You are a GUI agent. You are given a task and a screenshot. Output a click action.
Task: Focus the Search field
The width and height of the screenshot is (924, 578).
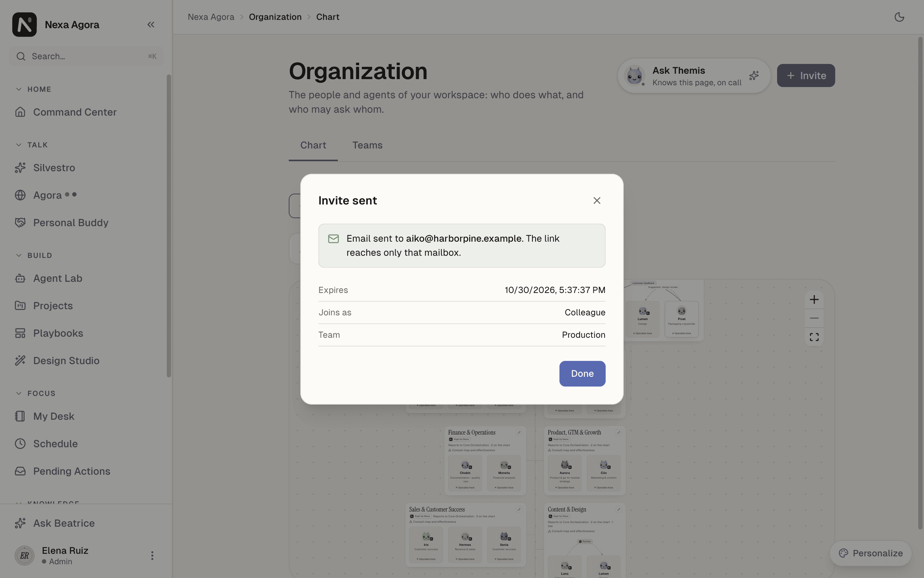click(86, 57)
